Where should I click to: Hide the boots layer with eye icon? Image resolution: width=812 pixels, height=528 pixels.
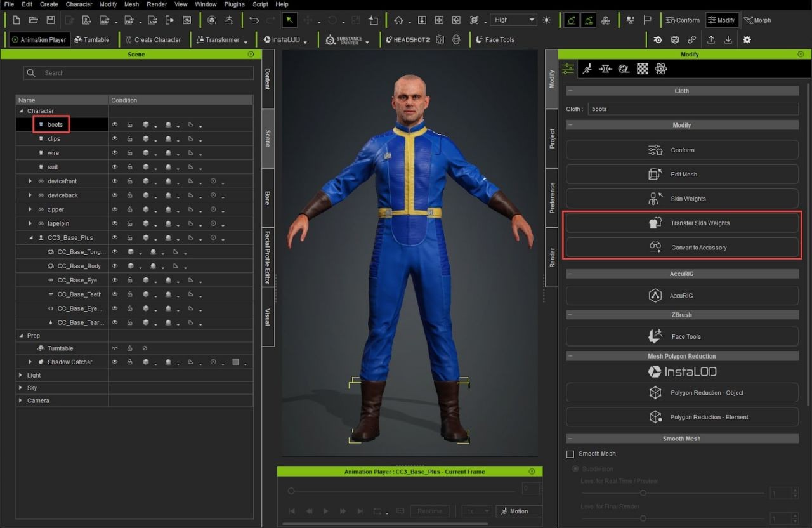115,124
